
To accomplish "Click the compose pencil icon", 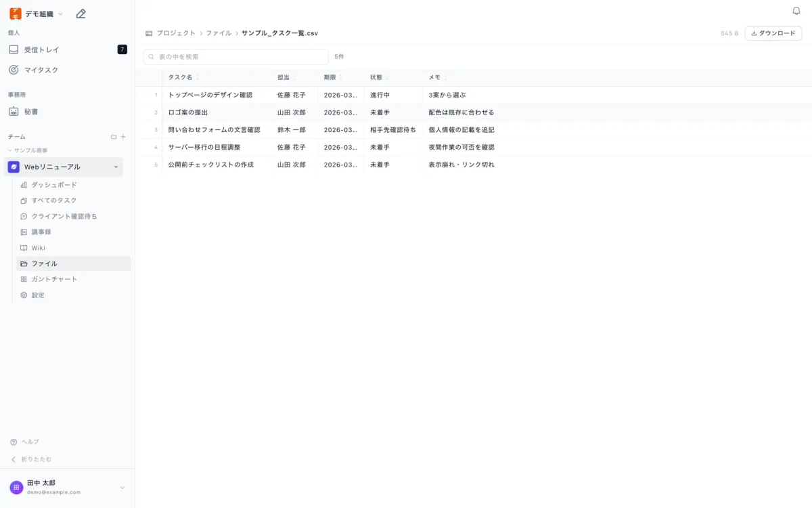I will pos(81,14).
